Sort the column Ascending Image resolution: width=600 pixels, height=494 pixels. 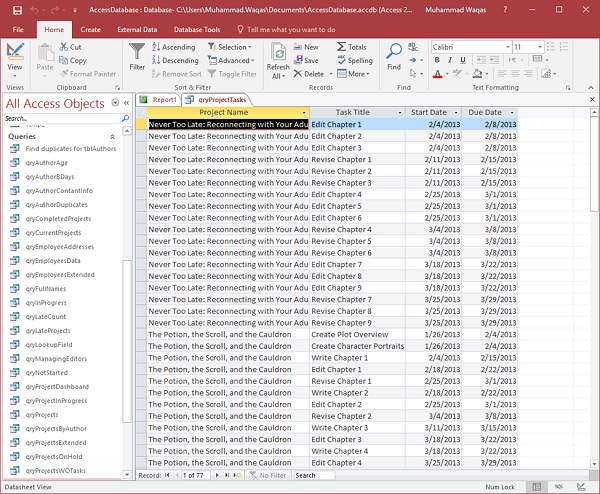pos(174,47)
